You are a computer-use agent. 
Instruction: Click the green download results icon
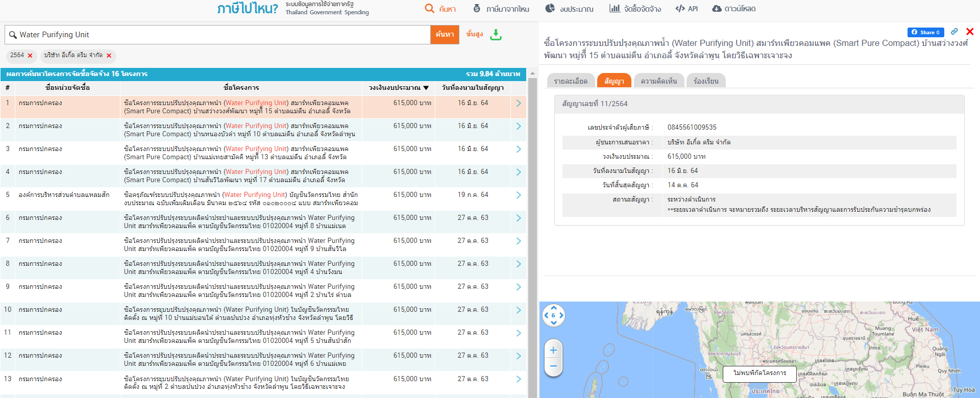[496, 35]
